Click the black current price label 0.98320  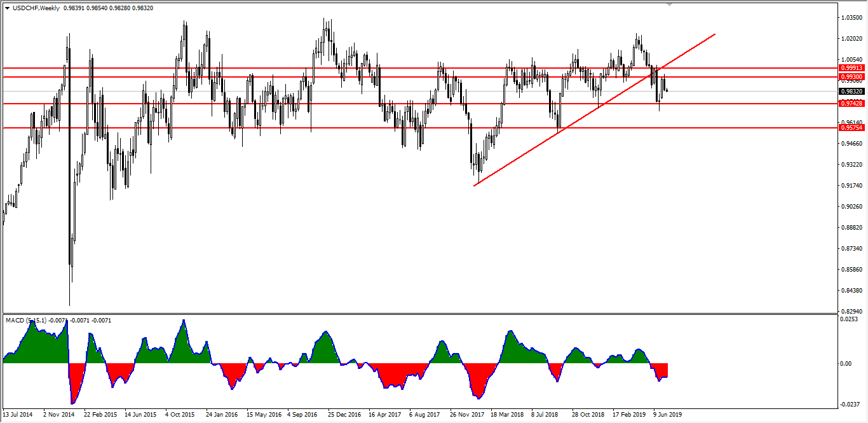point(851,92)
